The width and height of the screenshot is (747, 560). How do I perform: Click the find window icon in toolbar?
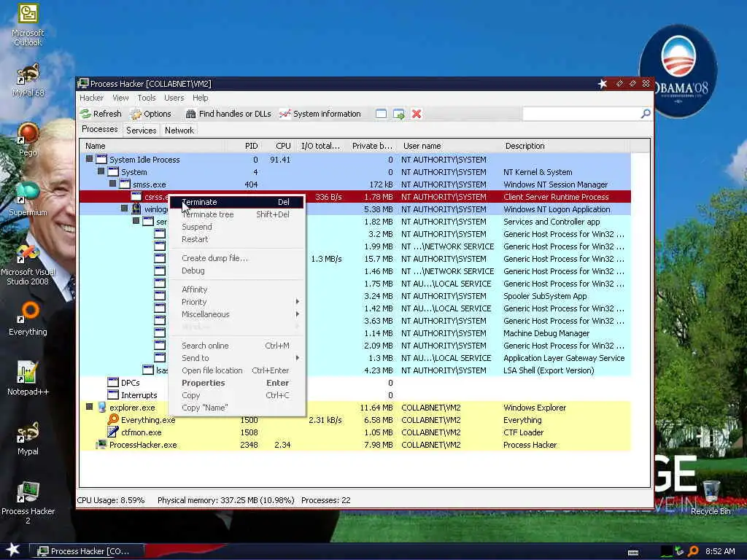point(381,114)
